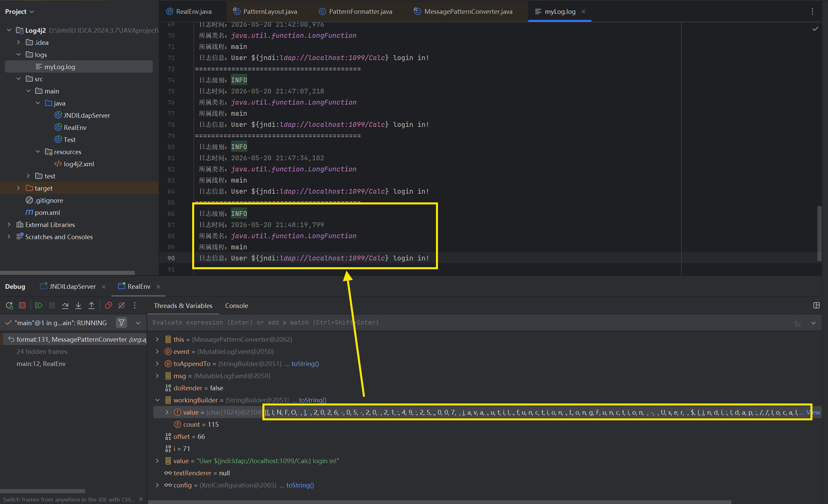Select format:131 MessagePatternConverter stack frame
The width and height of the screenshot is (828, 504).
75,339
